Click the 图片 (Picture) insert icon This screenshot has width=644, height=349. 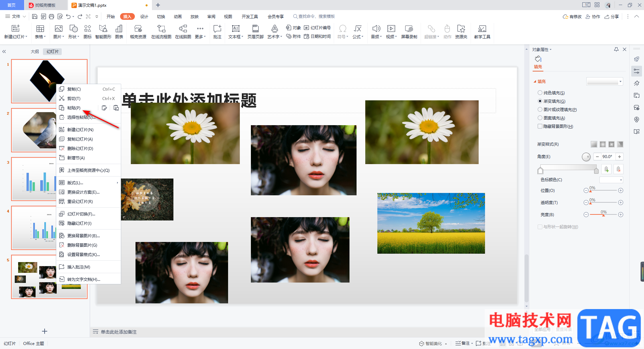[58, 32]
